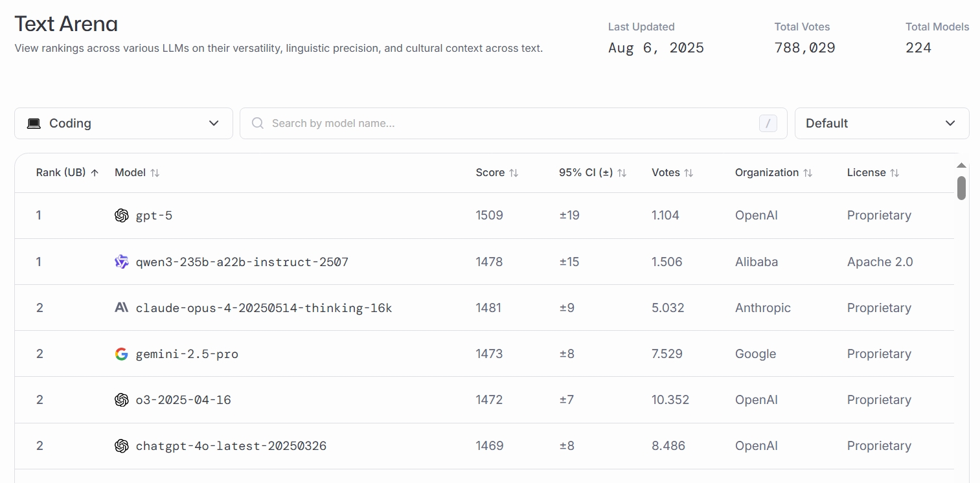The height and width of the screenshot is (483, 980).
Task: Click the Anthropic logo beside claude-opus-4
Action: (x=121, y=308)
